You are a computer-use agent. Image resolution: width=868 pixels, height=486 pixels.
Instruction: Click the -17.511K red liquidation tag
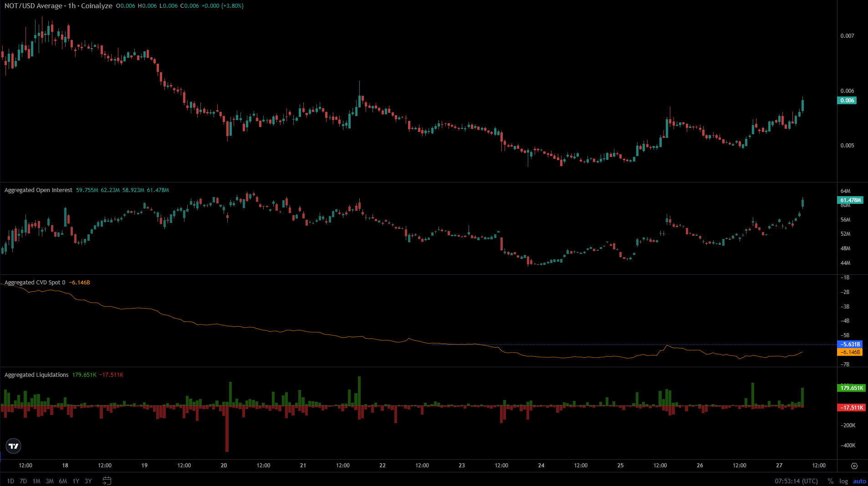tap(851, 408)
